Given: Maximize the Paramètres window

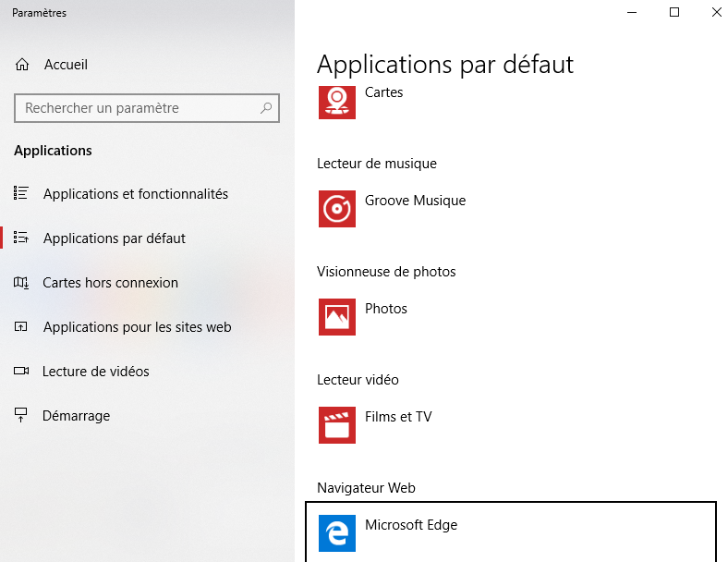Looking at the screenshot, I should click(x=674, y=13).
